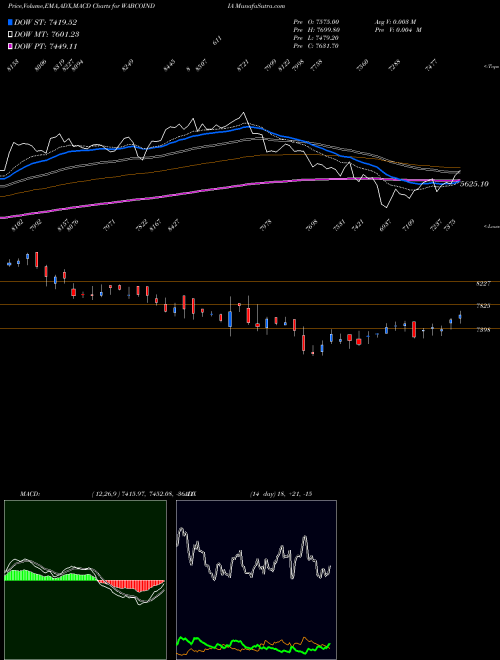Click the 'Pre O: 7575.00' value

[316, 21]
